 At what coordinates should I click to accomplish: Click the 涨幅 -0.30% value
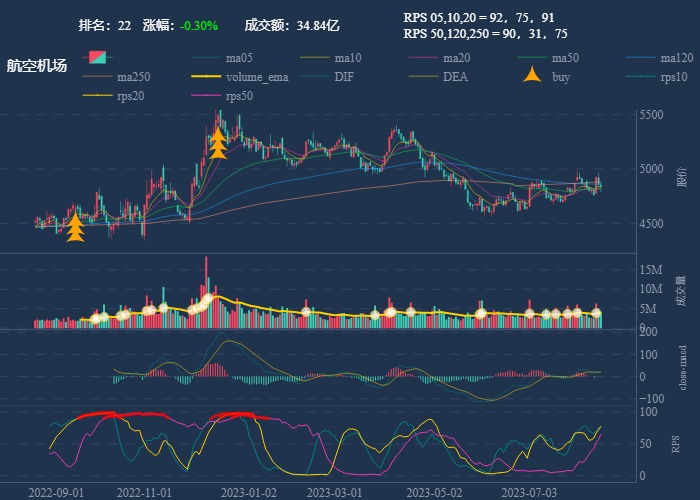199,25
